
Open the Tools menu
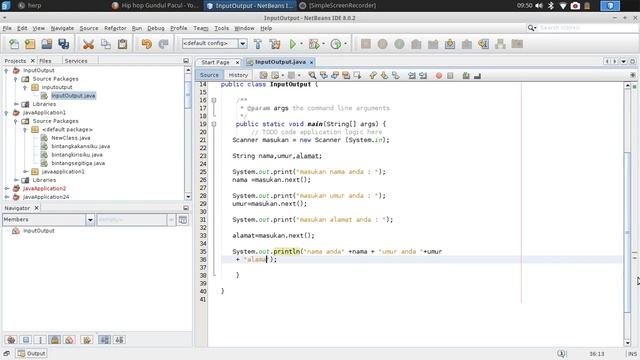221,28
